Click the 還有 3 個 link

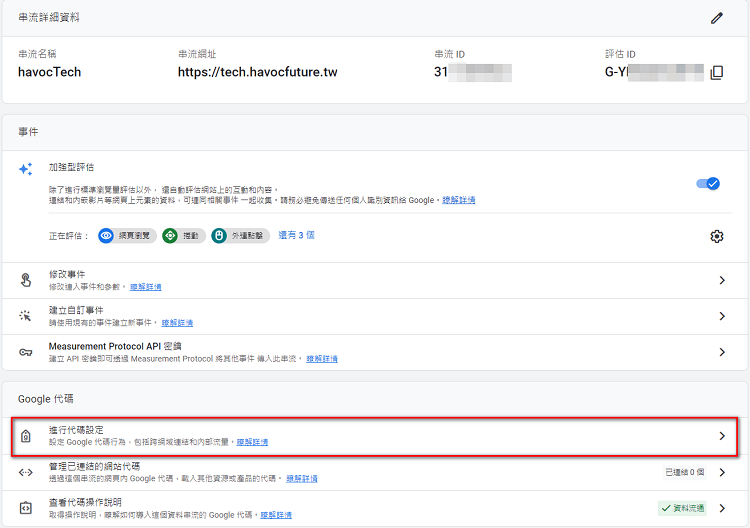point(296,236)
